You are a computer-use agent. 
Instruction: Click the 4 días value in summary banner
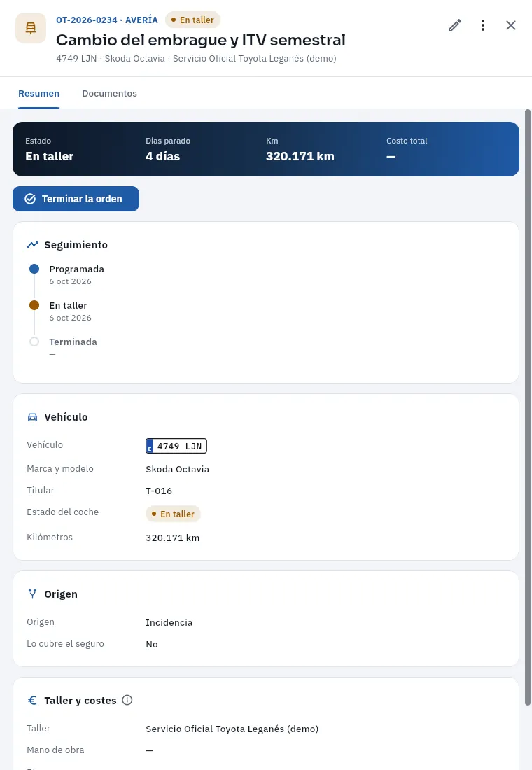click(x=162, y=157)
